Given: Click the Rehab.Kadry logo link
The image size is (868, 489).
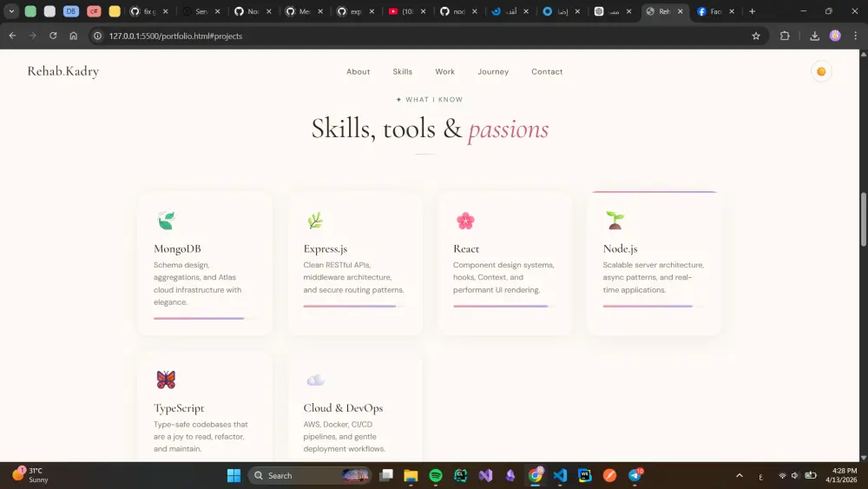Looking at the screenshot, I should (x=63, y=71).
